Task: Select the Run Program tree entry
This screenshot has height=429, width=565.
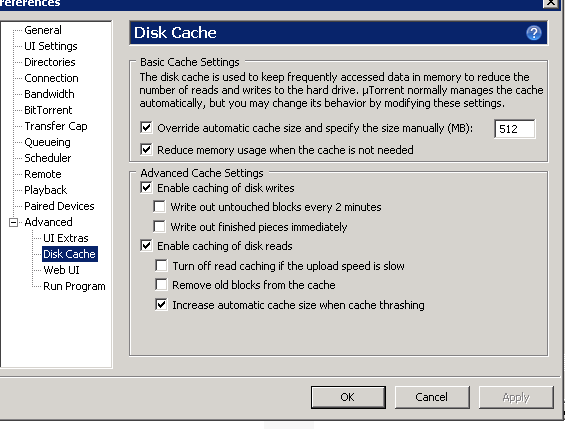Action: tap(74, 286)
